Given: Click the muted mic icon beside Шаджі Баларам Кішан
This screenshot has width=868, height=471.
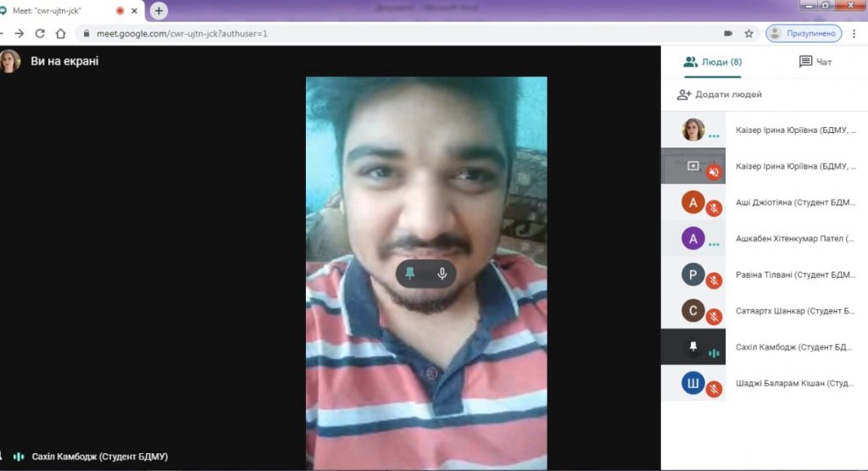Looking at the screenshot, I should (x=715, y=389).
